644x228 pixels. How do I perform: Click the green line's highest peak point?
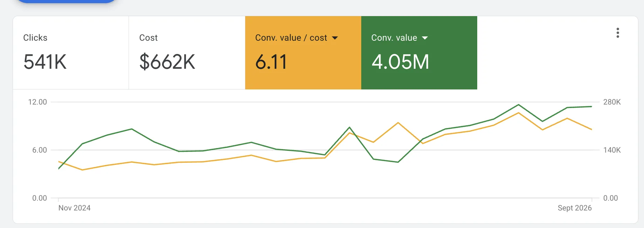519,105
